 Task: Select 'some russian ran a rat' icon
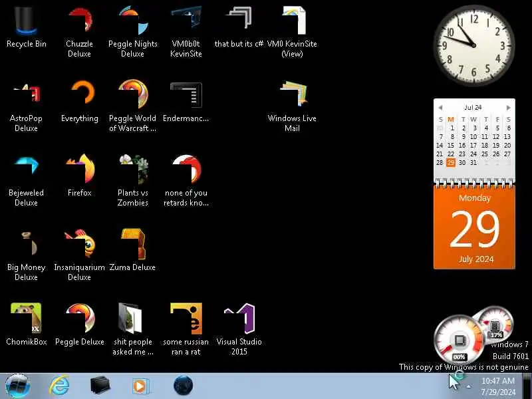(x=186, y=318)
